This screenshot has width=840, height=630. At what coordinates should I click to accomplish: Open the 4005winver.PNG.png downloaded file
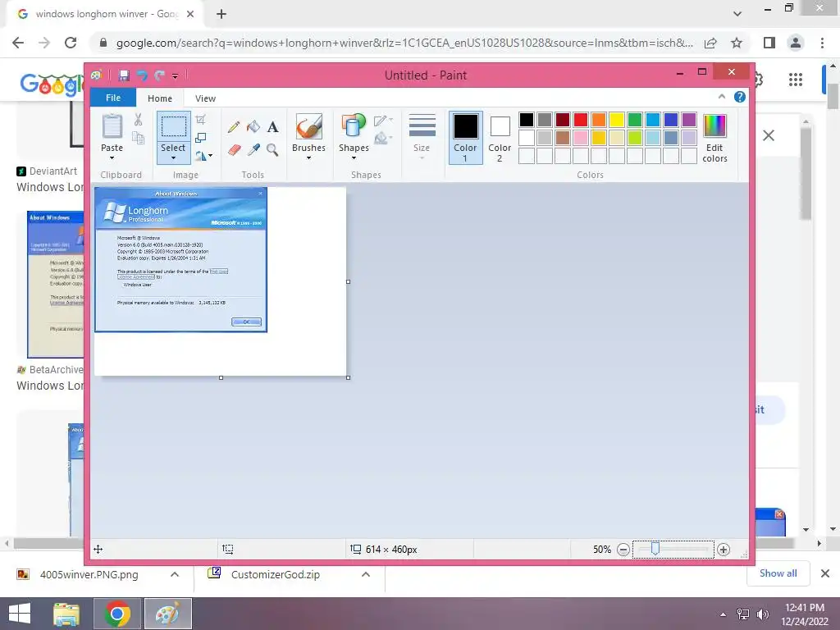point(89,574)
